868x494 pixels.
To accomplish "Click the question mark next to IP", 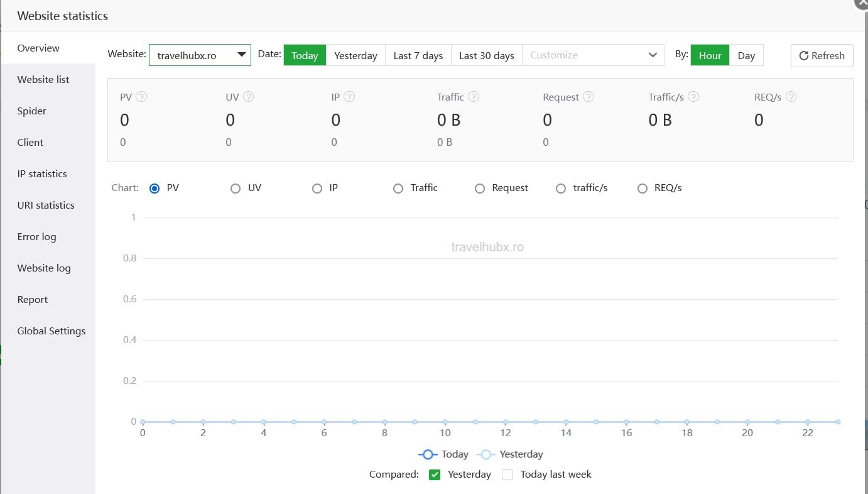I will (349, 97).
